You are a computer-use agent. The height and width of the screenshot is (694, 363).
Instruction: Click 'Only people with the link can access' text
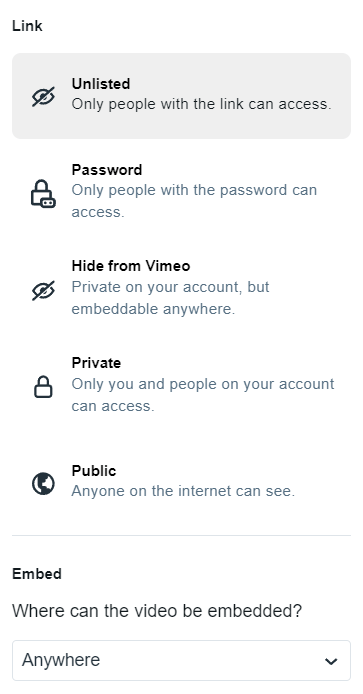point(201,104)
